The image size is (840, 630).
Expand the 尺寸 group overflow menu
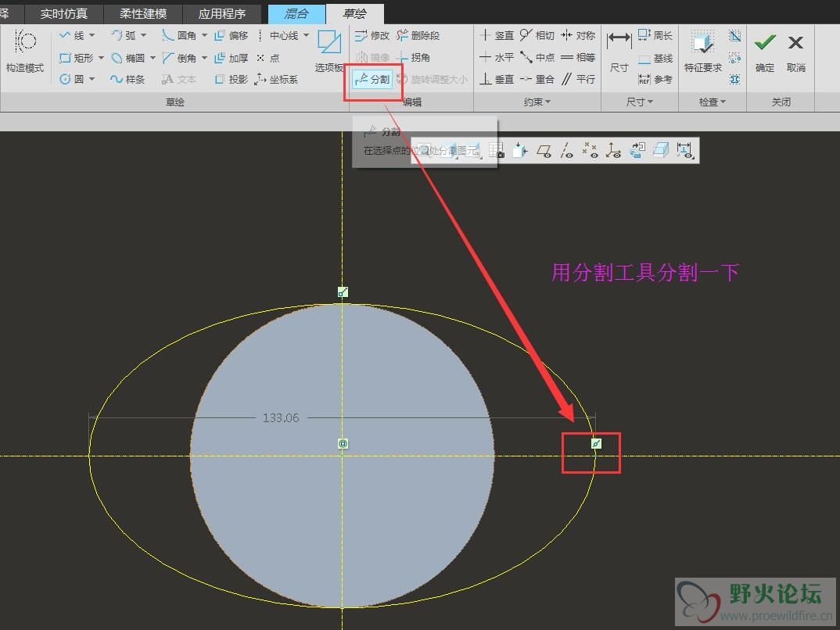click(639, 102)
